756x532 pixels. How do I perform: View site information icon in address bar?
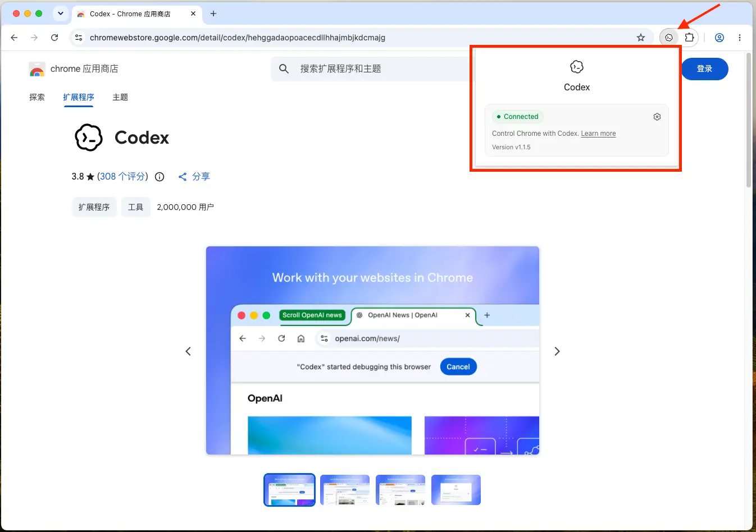[79, 38]
